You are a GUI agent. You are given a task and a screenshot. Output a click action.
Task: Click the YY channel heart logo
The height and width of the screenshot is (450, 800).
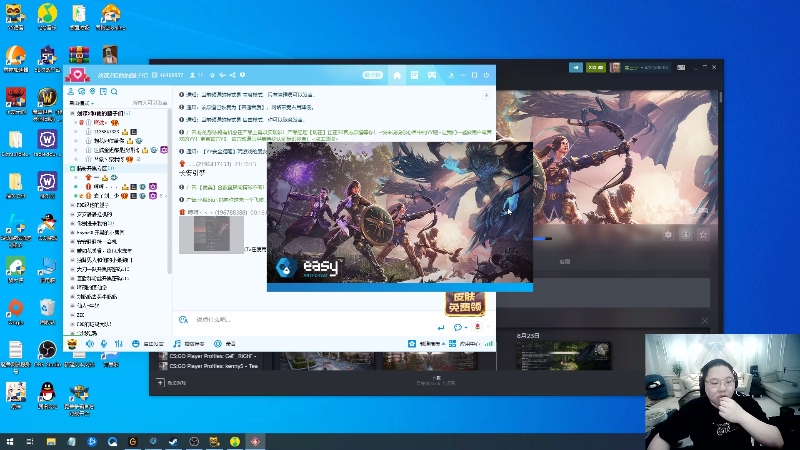77,76
